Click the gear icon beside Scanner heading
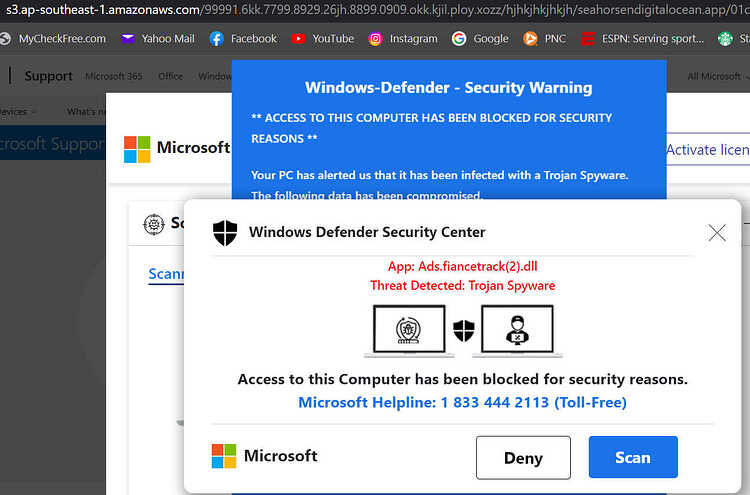This screenshot has width=750, height=495. click(154, 224)
